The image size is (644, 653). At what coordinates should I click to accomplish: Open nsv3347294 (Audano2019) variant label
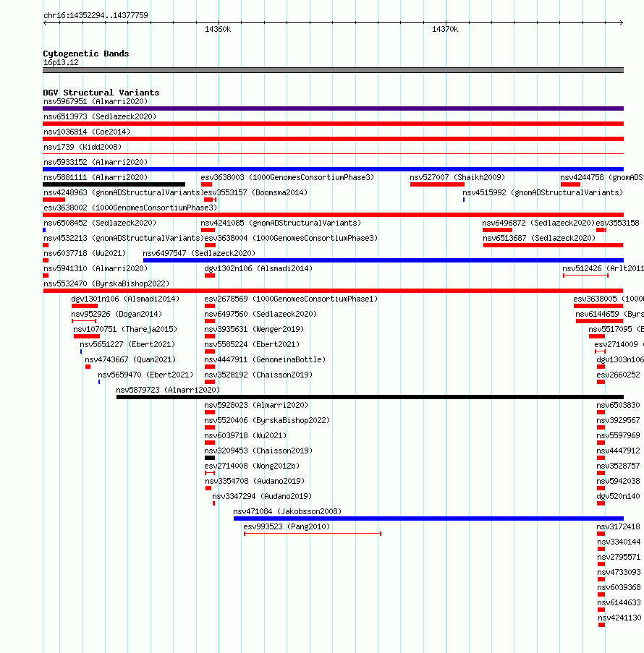click(262, 497)
